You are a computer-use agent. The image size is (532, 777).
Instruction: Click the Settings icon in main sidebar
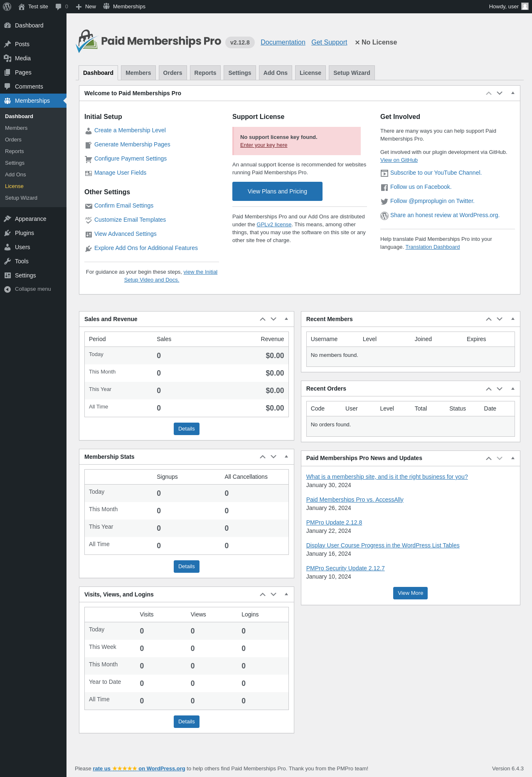tap(7, 275)
